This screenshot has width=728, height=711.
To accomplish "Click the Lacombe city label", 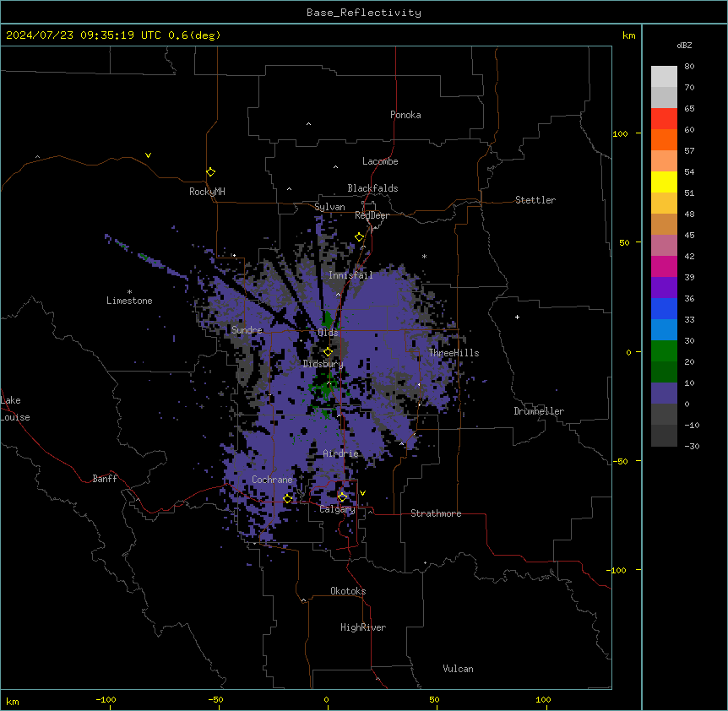I will point(380,161).
